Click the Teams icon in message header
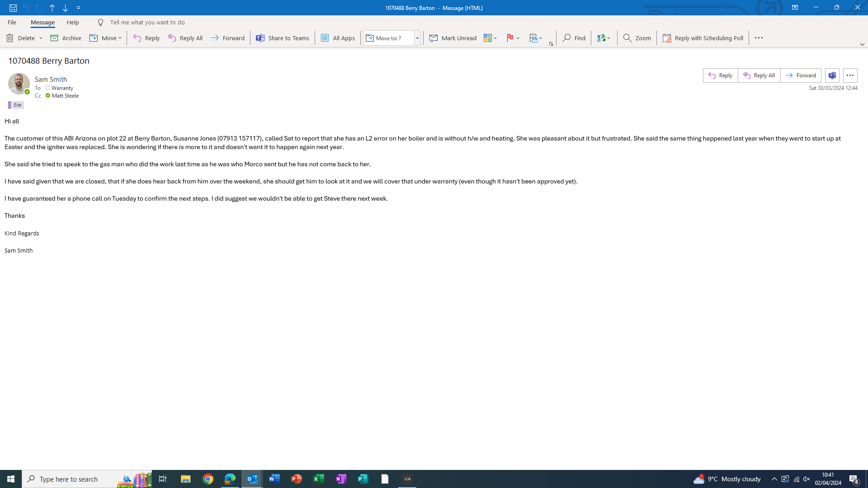This screenshot has height=488, width=868. click(832, 75)
